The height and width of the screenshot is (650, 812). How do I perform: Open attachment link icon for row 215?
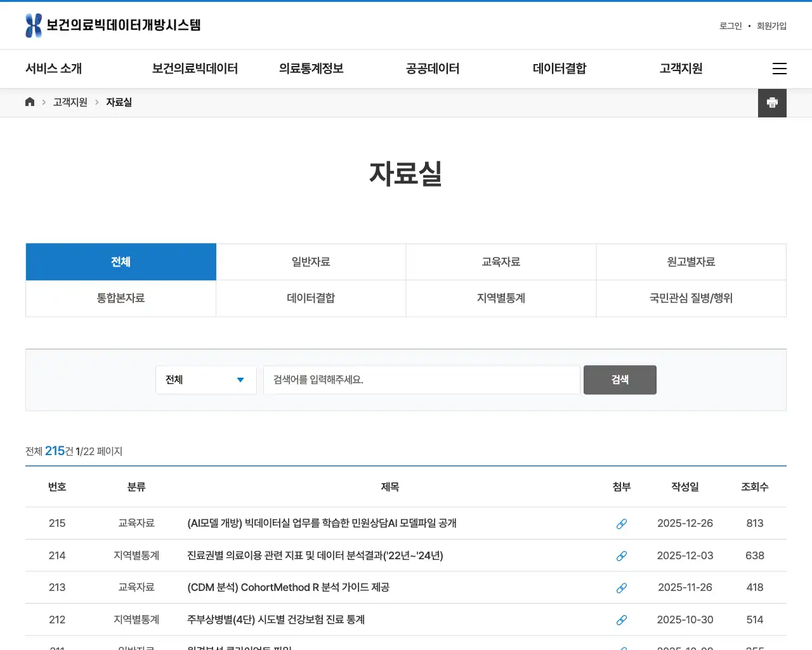pos(622,524)
